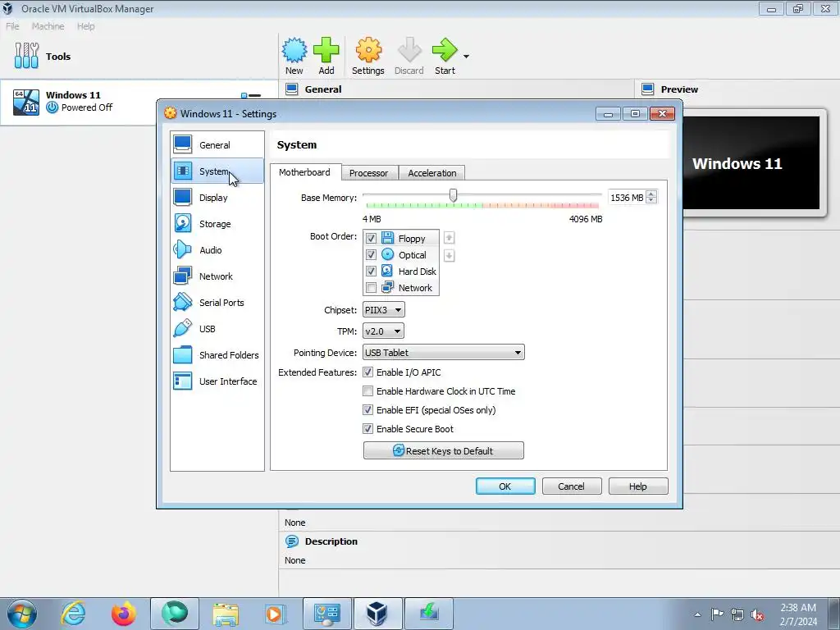Screen dimensions: 840x630
Task: Switch to the Motherboard tab
Action: [305, 172]
